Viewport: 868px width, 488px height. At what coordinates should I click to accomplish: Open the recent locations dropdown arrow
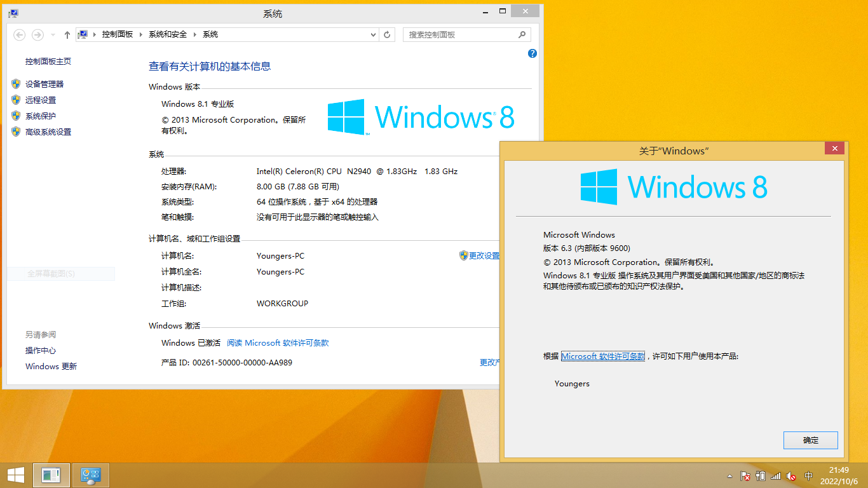(x=53, y=35)
